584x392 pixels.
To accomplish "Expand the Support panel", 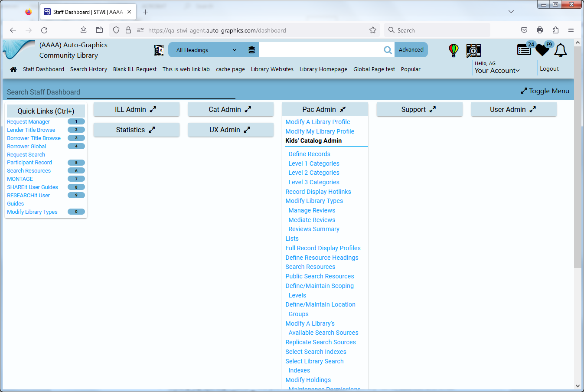I will 419,110.
